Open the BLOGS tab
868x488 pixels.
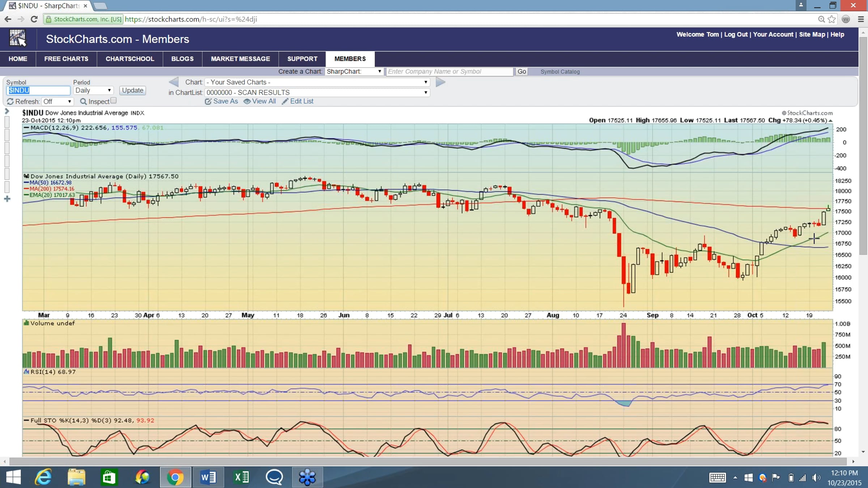coord(182,59)
